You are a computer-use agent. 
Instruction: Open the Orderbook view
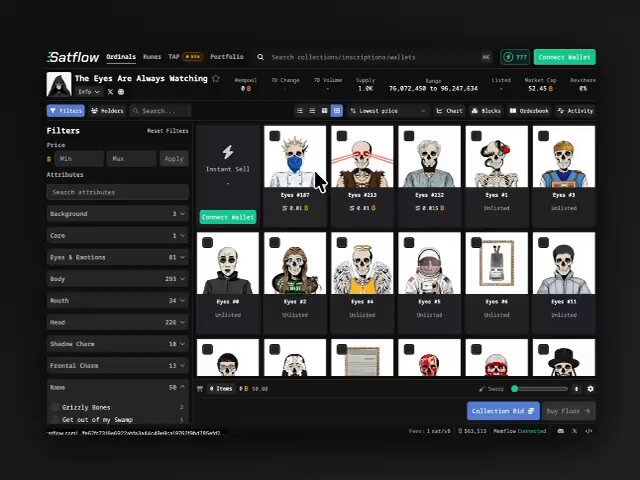[x=529, y=111]
